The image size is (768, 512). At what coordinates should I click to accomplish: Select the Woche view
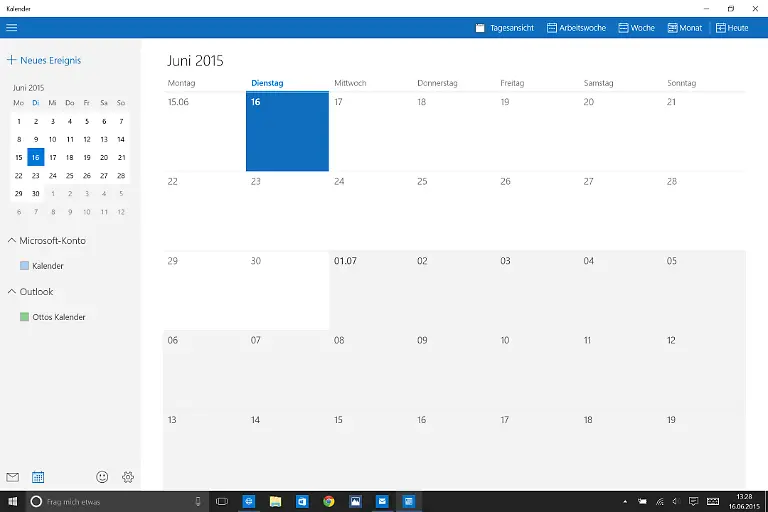click(636, 28)
